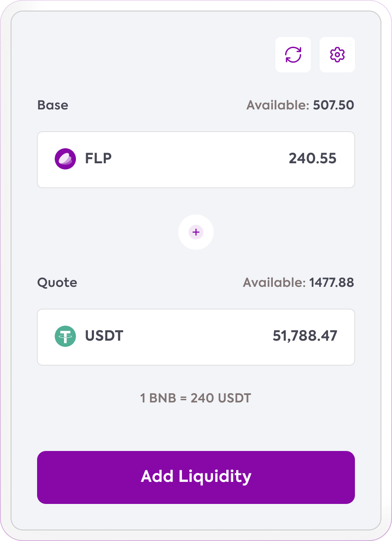
Task: Click the 1 BNB = 240 USDT rate text
Action: (x=196, y=398)
